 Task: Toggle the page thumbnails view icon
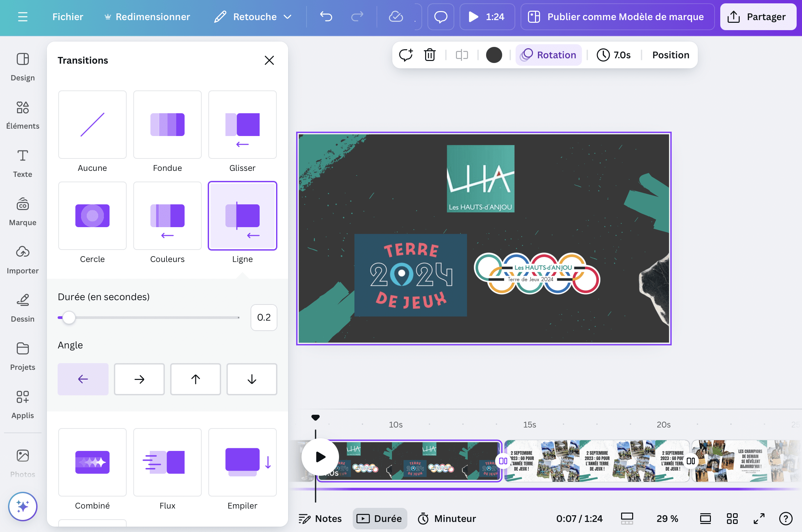point(626,518)
